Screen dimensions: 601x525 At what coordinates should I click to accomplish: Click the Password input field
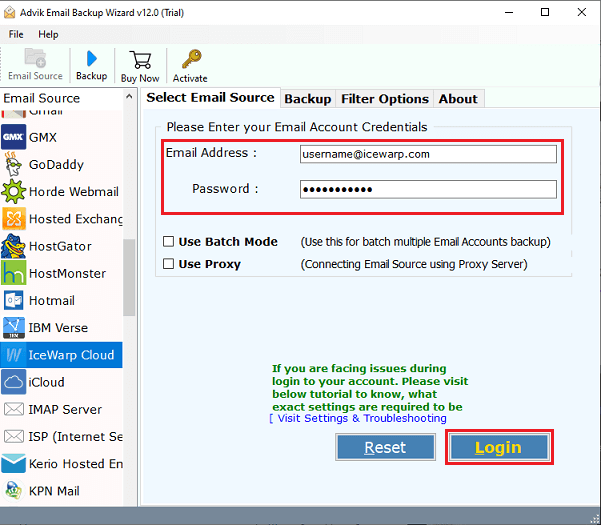(428, 189)
